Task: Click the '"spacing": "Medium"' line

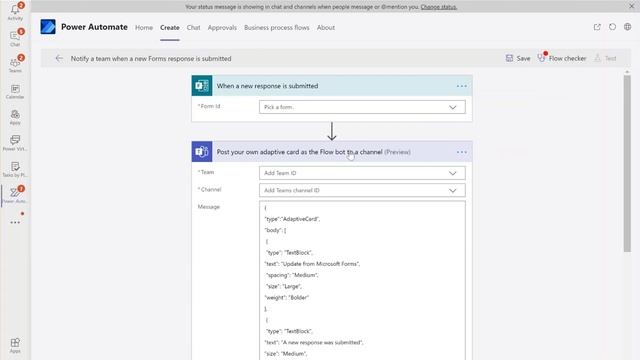Action: (x=292, y=275)
